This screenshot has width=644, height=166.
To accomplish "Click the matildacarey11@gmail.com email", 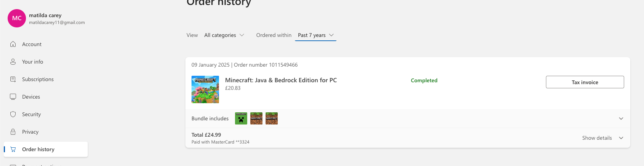I will click(x=57, y=22).
